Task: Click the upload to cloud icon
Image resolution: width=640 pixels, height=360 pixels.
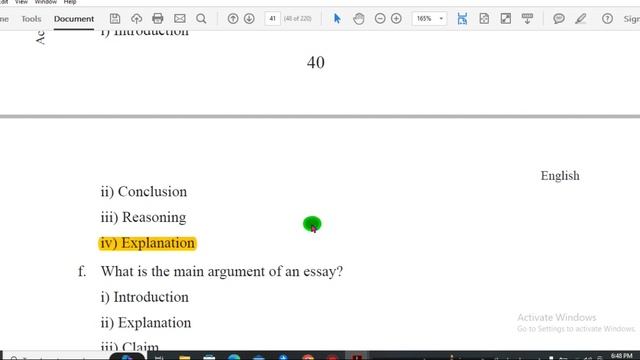Action: [x=136, y=18]
